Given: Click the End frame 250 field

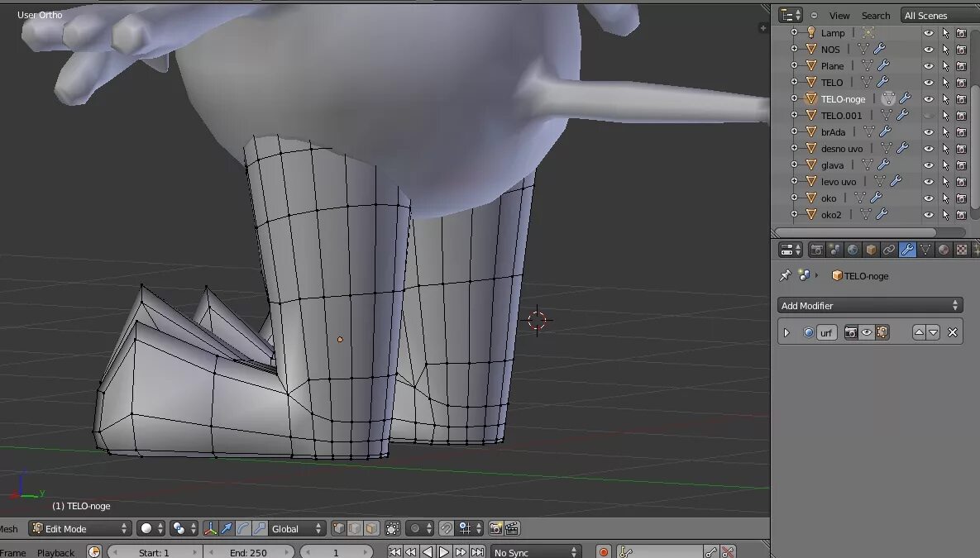Looking at the screenshot, I should coord(248,552).
